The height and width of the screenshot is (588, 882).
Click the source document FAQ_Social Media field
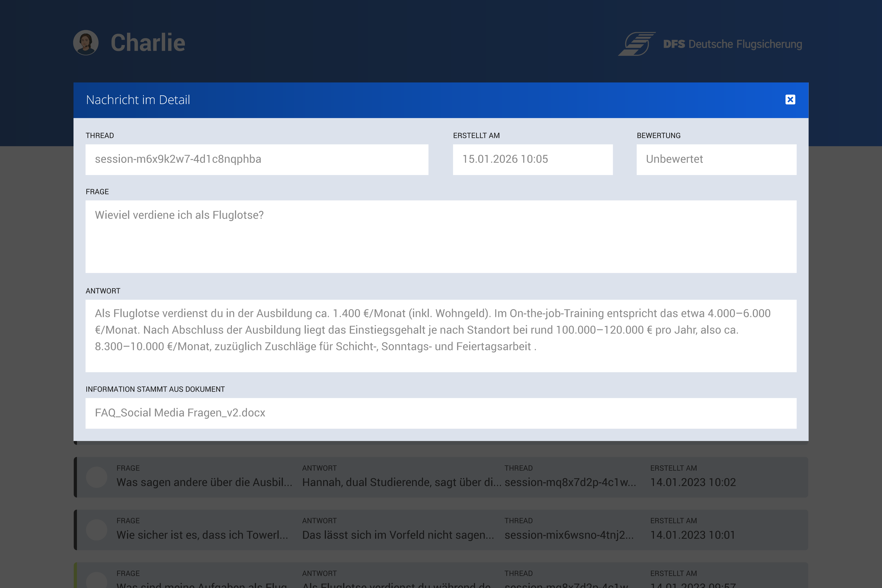tap(441, 413)
